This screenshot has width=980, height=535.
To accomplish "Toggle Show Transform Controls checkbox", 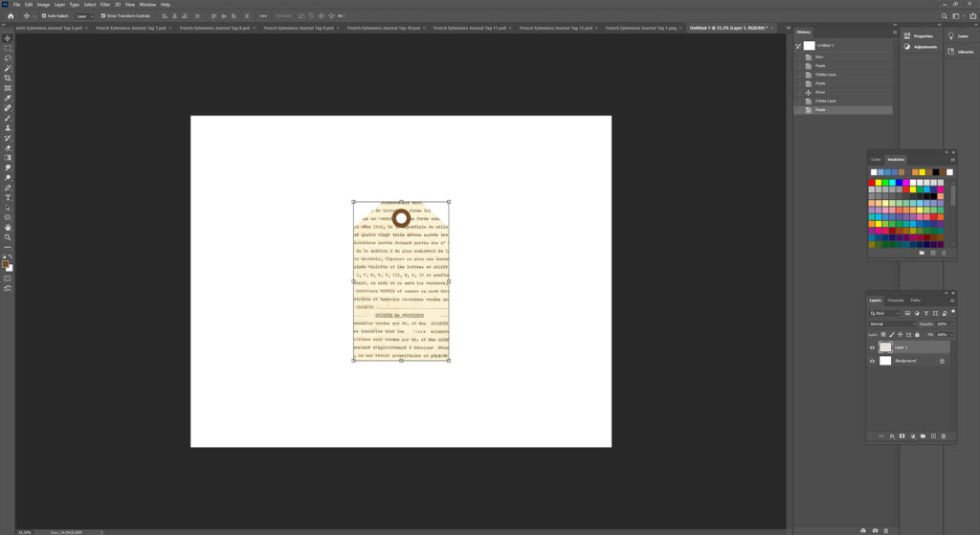I will pos(101,16).
